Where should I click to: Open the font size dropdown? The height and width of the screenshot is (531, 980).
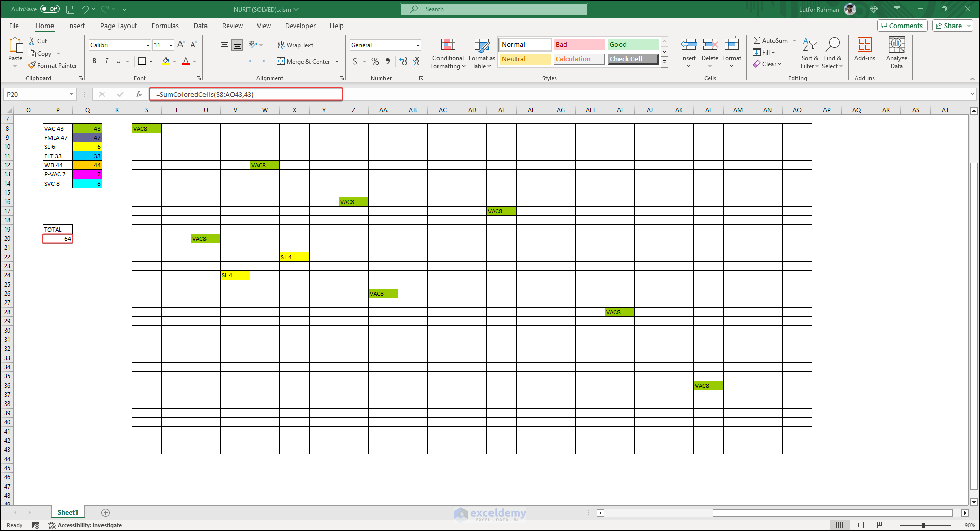[x=171, y=45]
